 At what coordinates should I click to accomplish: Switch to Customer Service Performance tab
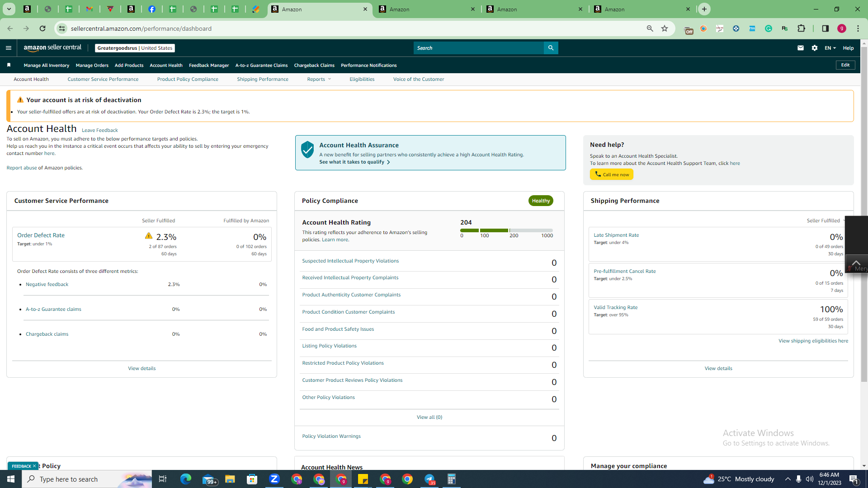[103, 79]
